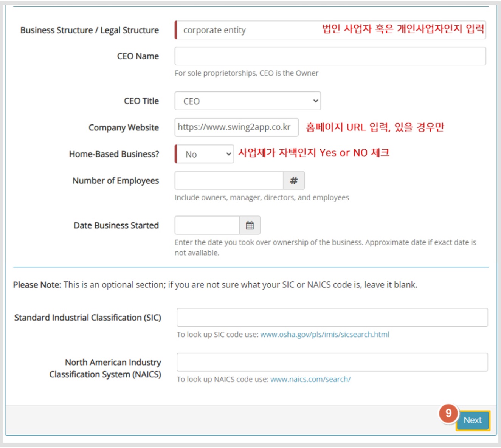This screenshot has width=501, height=448.
Task: Click the 'Company Website' label
Action: [124, 128]
